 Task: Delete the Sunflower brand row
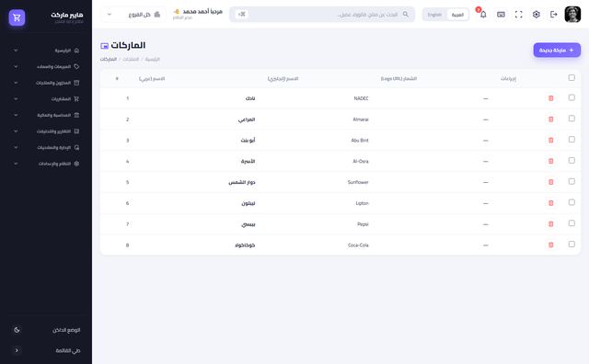(550, 182)
